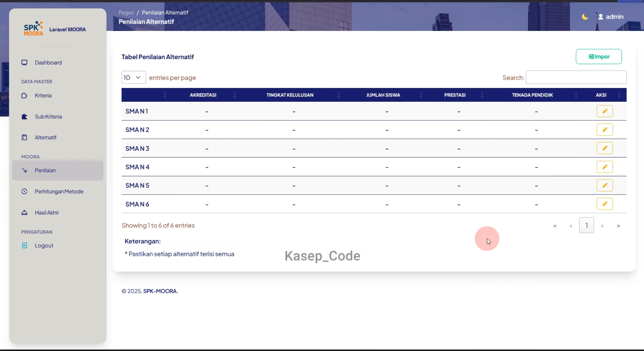This screenshot has height=351, width=644.
Task: Click the Pages breadcrumb link
Action: 126,13
